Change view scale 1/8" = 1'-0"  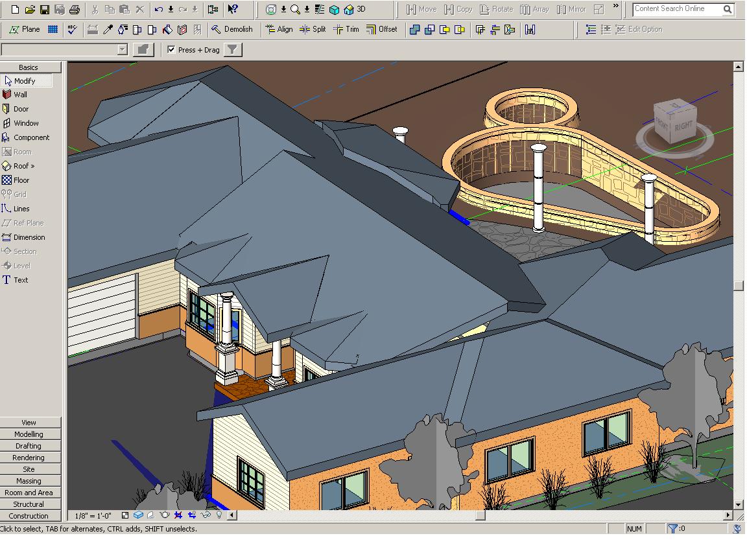click(93, 516)
